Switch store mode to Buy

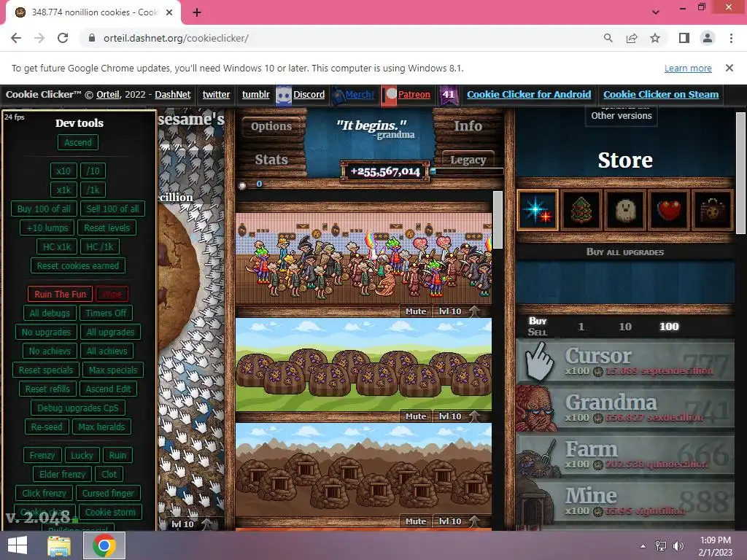tap(538, 321)
